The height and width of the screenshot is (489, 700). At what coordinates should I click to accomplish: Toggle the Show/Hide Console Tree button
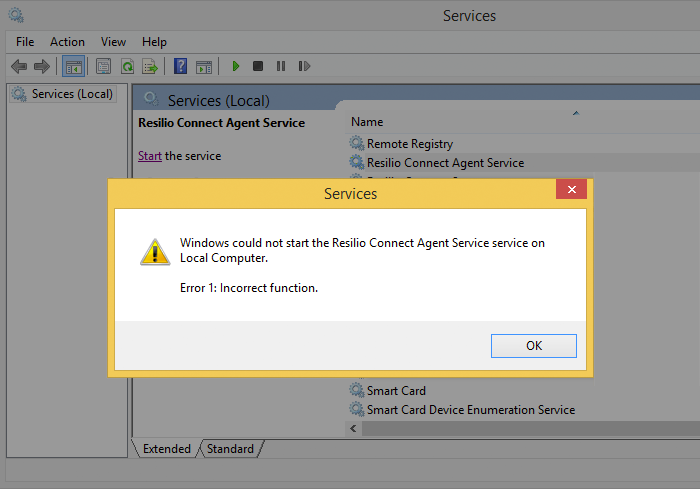coord(73,66)
